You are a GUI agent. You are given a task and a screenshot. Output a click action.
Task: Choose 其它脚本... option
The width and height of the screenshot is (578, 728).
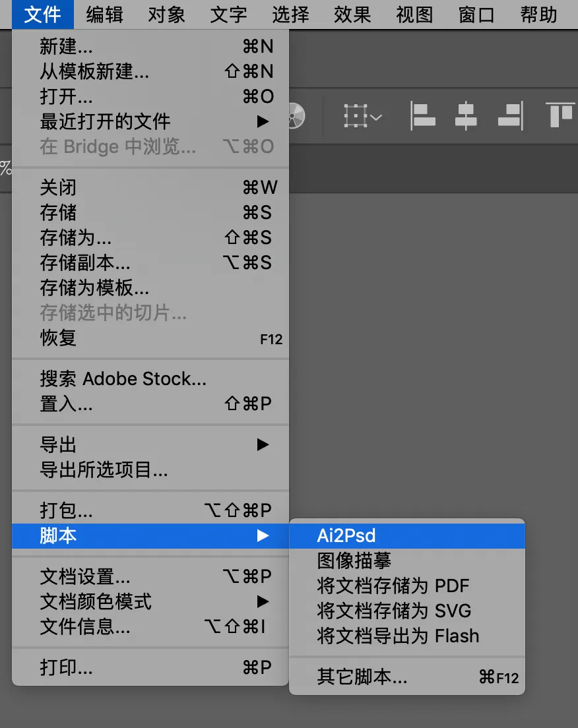tap(407, 677)
